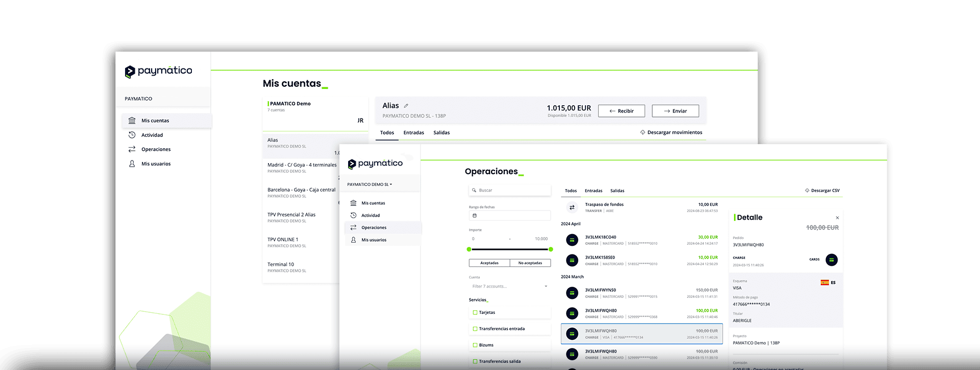
Task: Click card number 417666******0134 in Detalle
Action: coord(751,304)
